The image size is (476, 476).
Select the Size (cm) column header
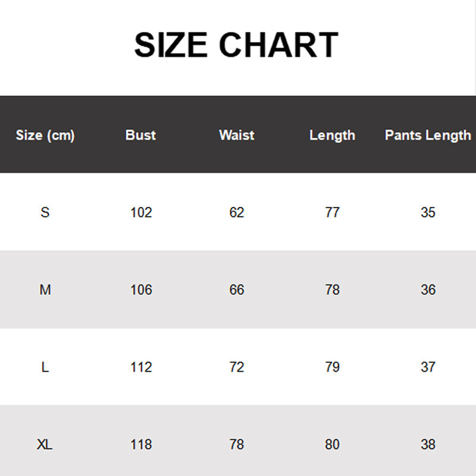45,135
